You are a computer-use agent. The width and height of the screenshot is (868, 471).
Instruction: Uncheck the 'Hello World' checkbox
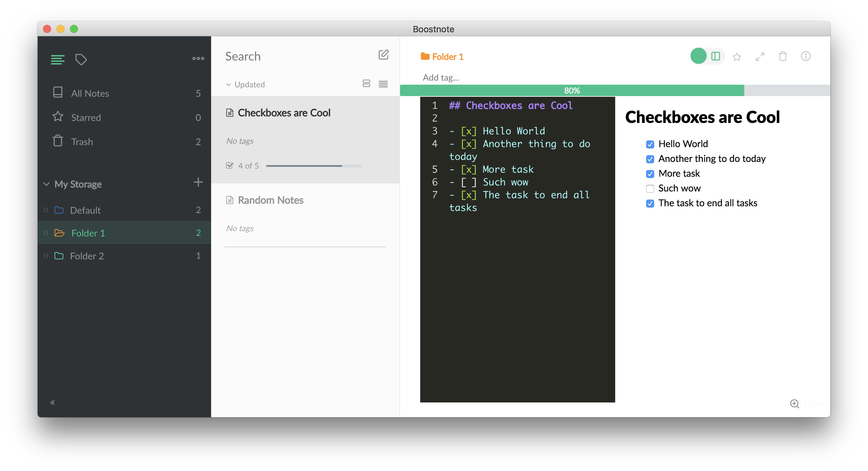tap(650, 143)
